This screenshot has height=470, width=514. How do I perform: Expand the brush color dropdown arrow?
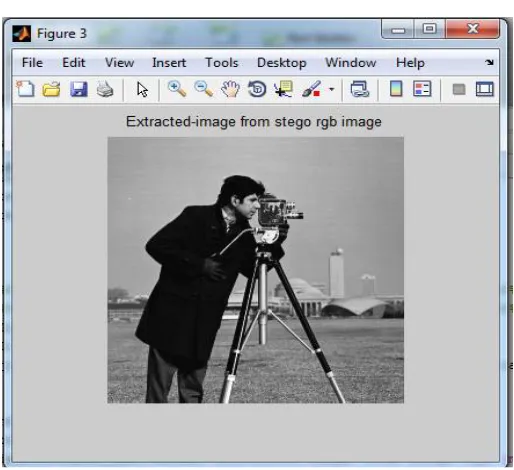331,89
